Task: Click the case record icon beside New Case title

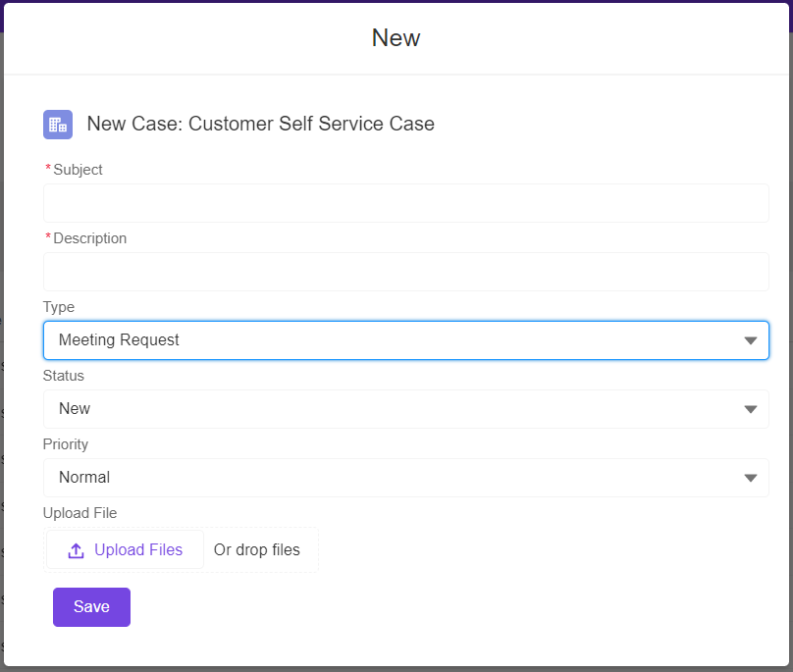Action: click(57, 125)
